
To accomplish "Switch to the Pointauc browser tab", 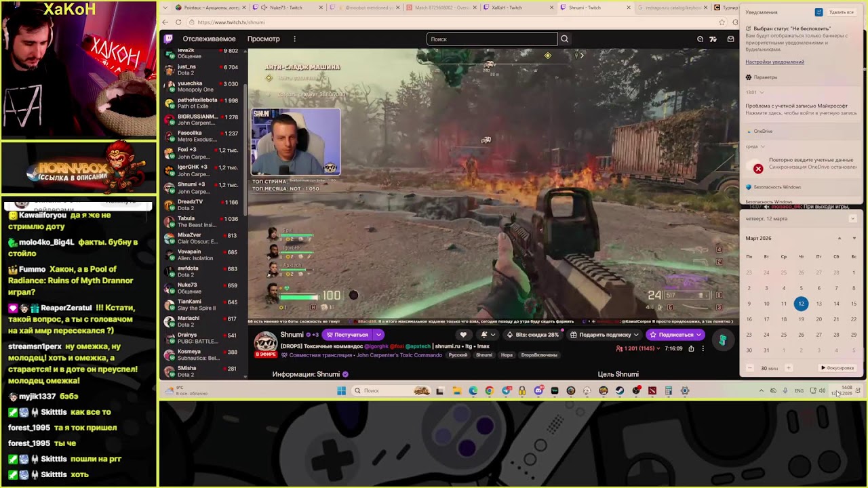I will 211,7.
